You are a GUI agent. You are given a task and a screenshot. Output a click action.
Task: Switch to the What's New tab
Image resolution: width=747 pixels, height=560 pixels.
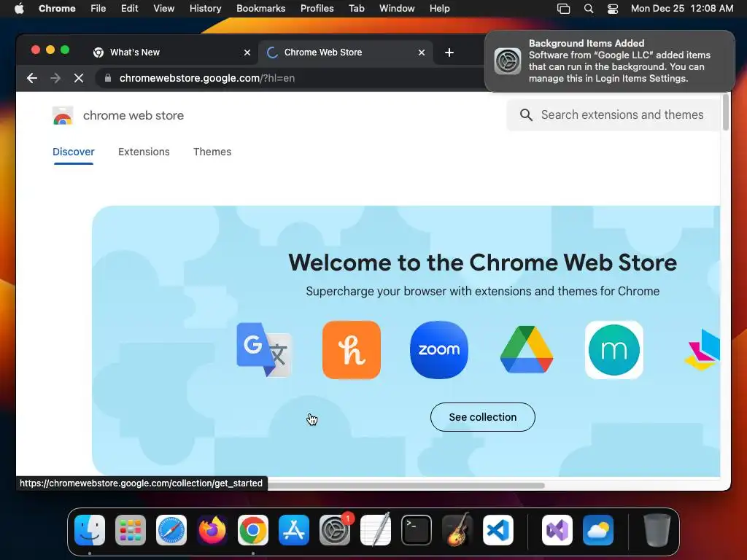171,52
